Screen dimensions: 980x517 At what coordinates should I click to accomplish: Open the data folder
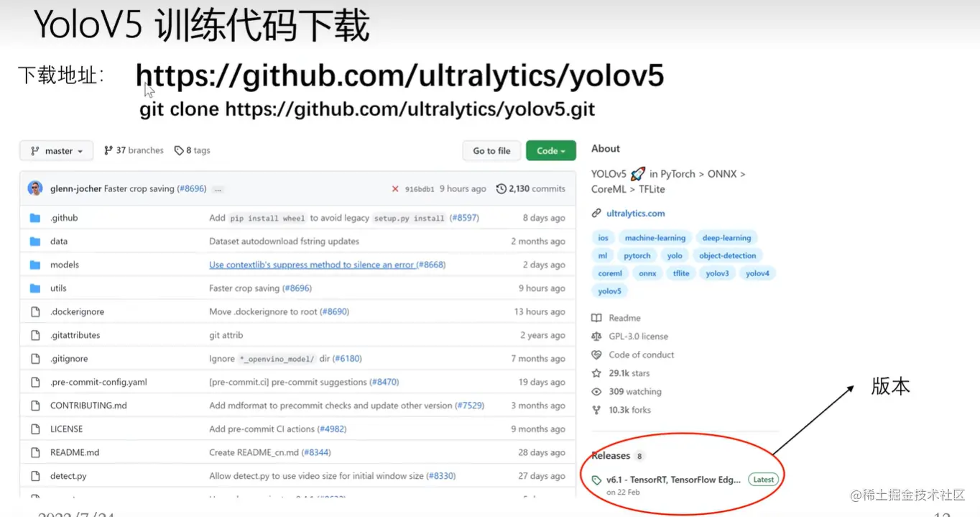click(x=59, y=242)
